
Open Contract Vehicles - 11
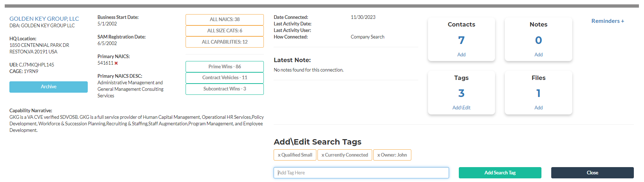click(x=224, y=78)
